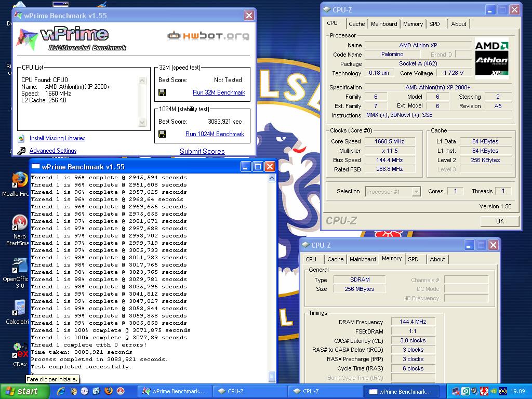
Task: Click the Nero red icon in quick launch
Action: pyautogui.click(x=121, y=391)
